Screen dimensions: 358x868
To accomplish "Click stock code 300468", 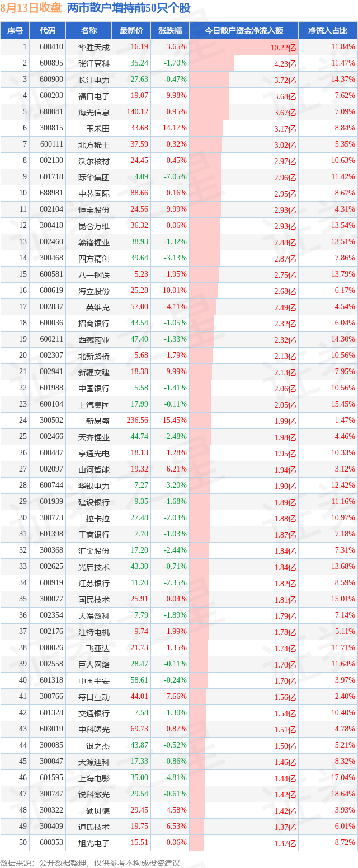I will [51, 258].
